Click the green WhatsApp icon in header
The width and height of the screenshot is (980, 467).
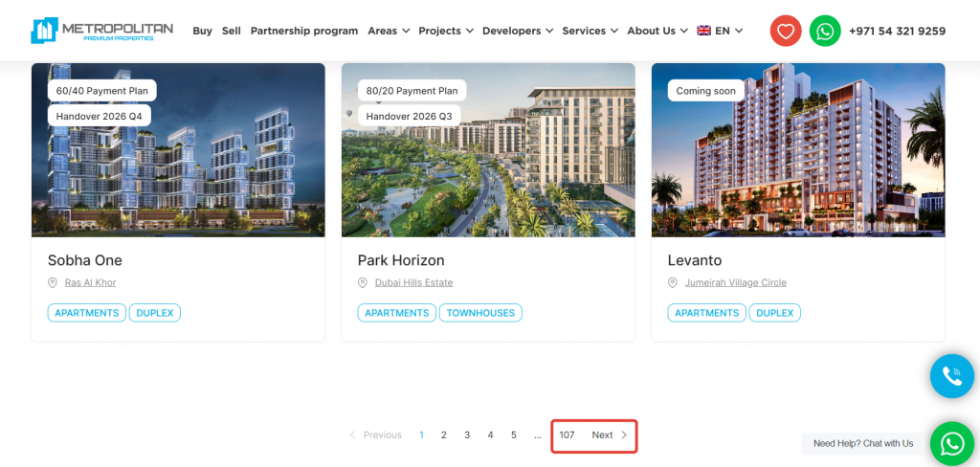pyautogui.click(x=825, y=31)
